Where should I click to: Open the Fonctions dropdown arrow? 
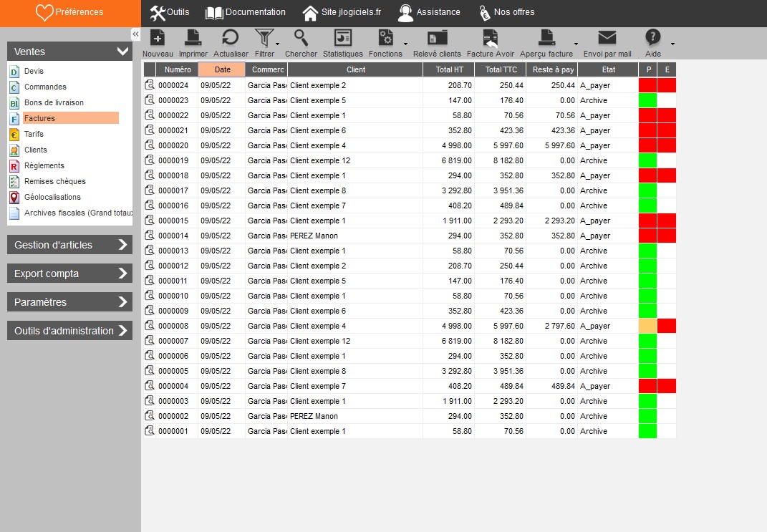(x=405, y=44)
